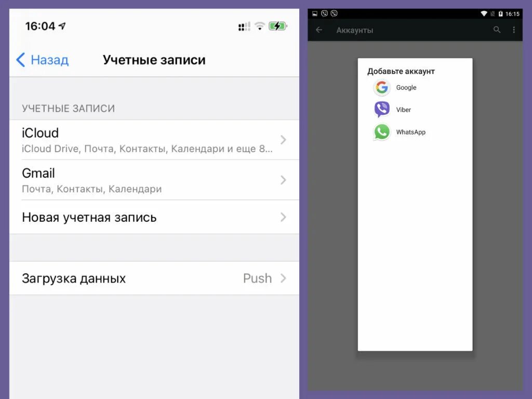Open the three-dot overflow menu in Аккаунты

(514, 30)
